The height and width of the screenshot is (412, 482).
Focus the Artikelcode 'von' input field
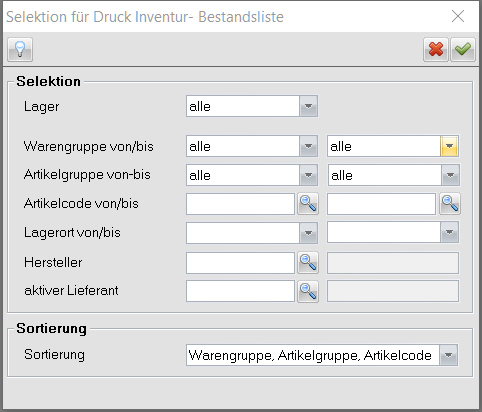tap(240, 204)
